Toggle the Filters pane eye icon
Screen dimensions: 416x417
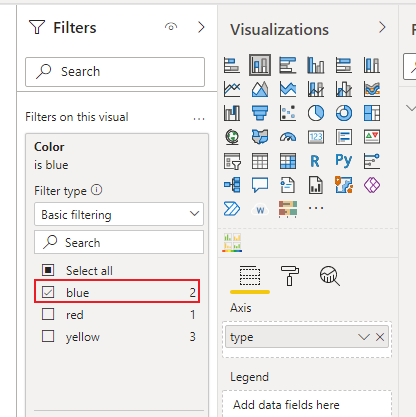coord(171,27)
